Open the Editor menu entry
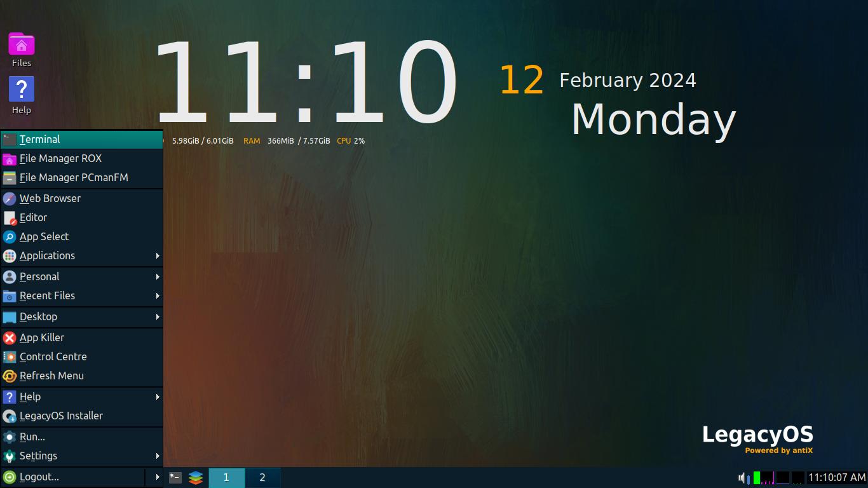Viewport: 868px width, 488px height. click(82, 217)
